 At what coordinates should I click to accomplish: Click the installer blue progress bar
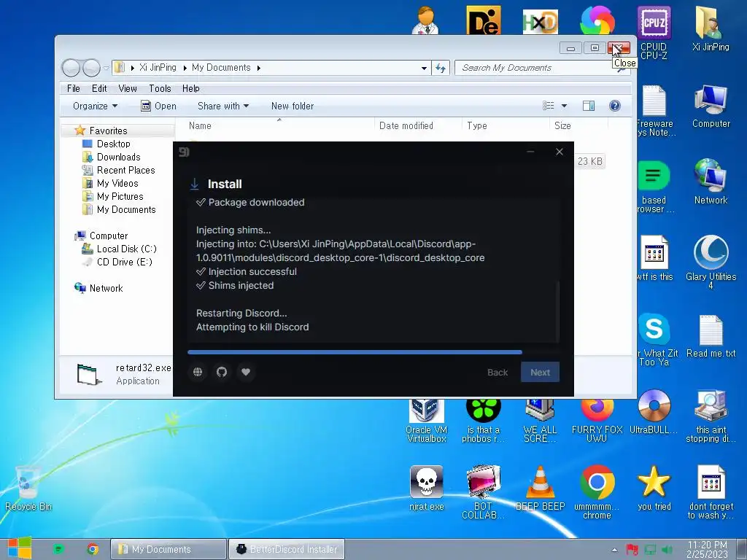[355, 352]
